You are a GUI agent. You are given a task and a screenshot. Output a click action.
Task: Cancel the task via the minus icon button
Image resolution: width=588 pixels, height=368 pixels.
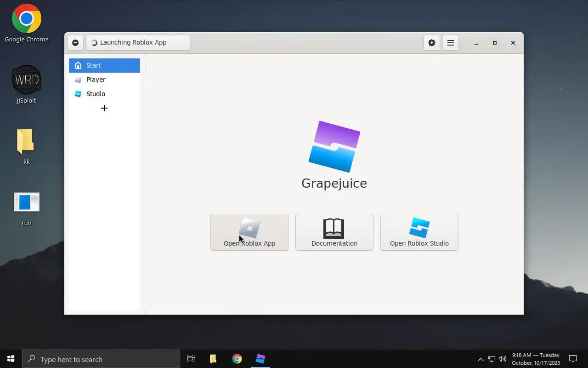75,43
